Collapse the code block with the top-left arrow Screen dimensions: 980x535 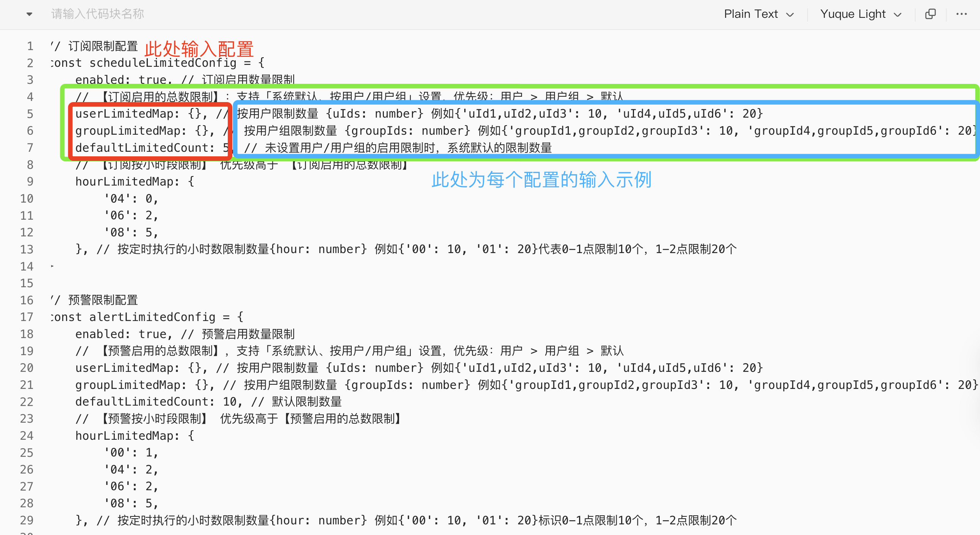29,14
